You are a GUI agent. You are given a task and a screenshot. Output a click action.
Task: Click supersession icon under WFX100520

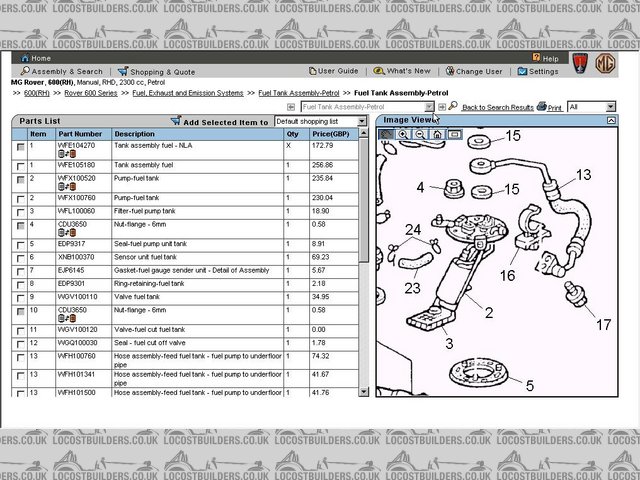pos(67,187)
